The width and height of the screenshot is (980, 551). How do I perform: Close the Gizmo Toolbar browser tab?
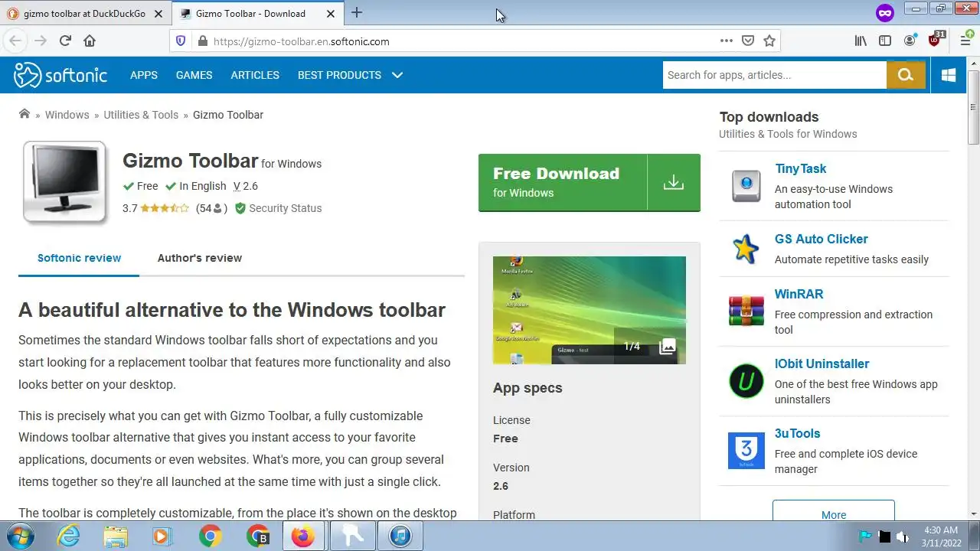click(x=331, y=13)
